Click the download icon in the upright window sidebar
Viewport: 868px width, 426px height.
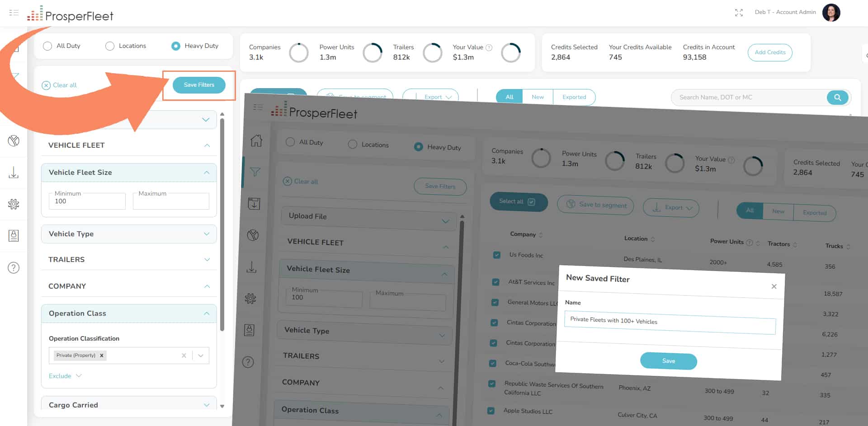tap(14, 172)
